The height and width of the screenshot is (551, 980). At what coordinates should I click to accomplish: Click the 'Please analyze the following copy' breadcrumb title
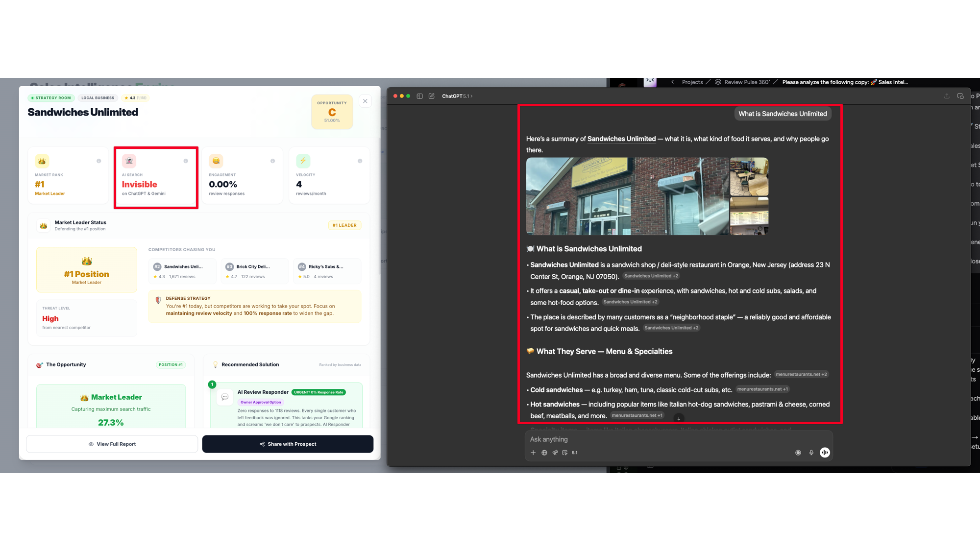(845, 82)
